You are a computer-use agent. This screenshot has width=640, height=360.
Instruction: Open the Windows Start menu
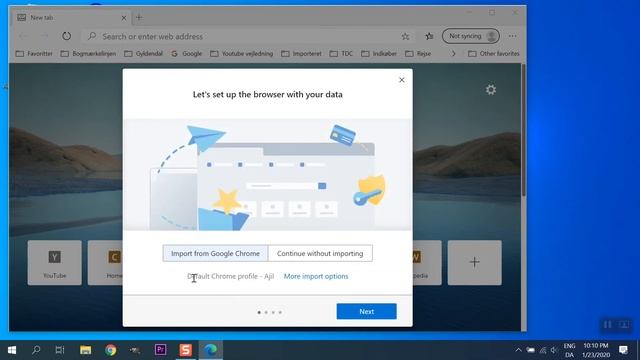coord(12,350)
